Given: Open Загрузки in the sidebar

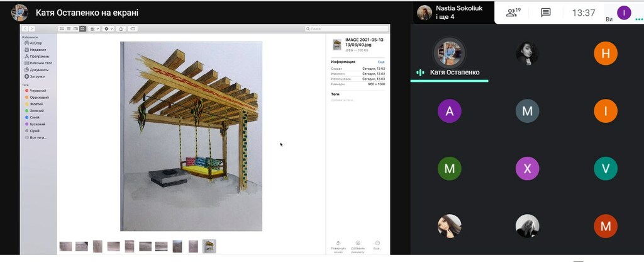Looking at the screenshot, I should pyautogui.click(x=35, y=76).
